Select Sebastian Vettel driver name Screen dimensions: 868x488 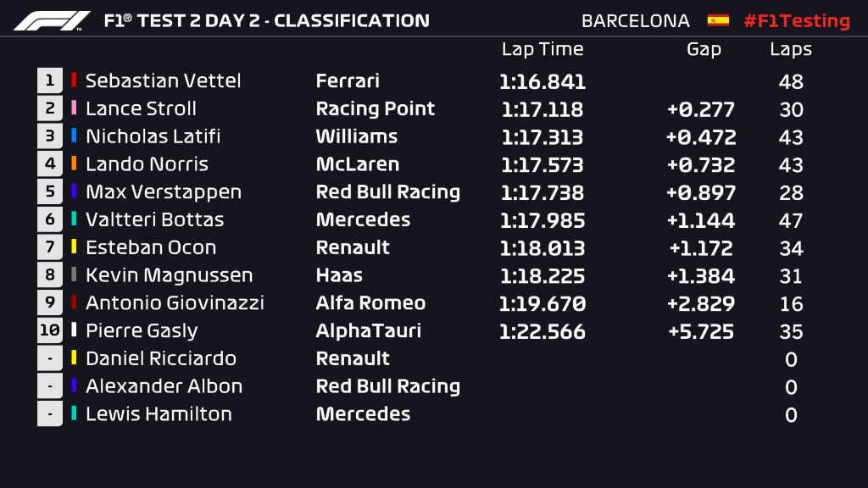(x=163, y=80)
